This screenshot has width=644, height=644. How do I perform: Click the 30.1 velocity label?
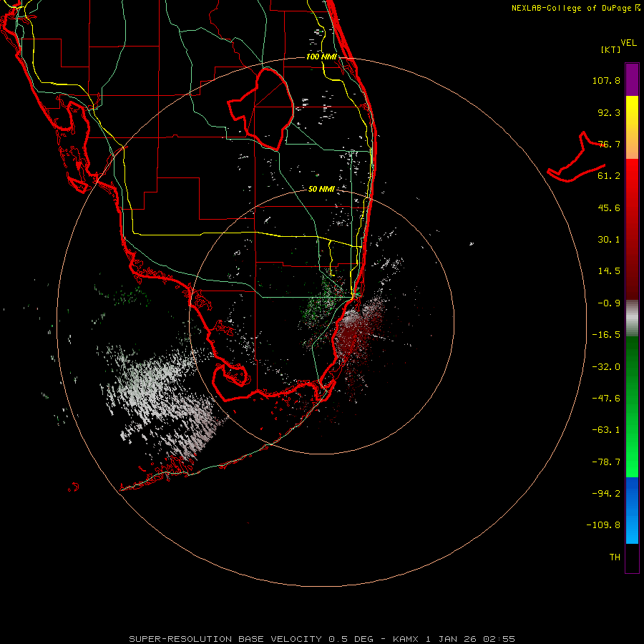(609, 240)
